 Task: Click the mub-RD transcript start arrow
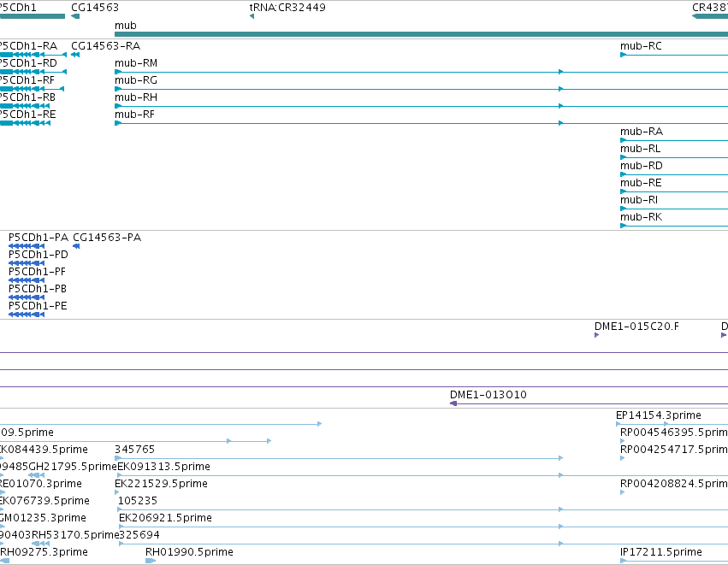[x=623, y=174]
